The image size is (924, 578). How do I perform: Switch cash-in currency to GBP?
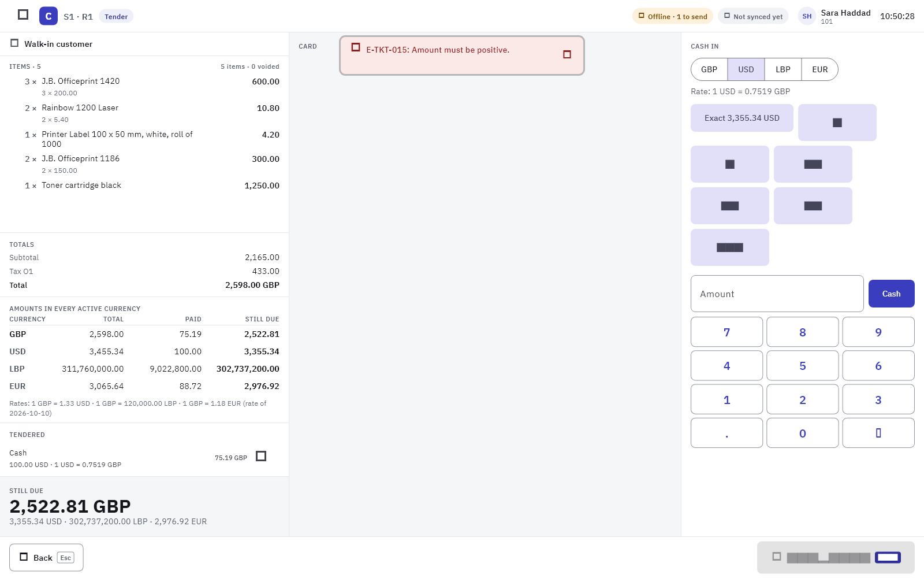tap(709, 69)
